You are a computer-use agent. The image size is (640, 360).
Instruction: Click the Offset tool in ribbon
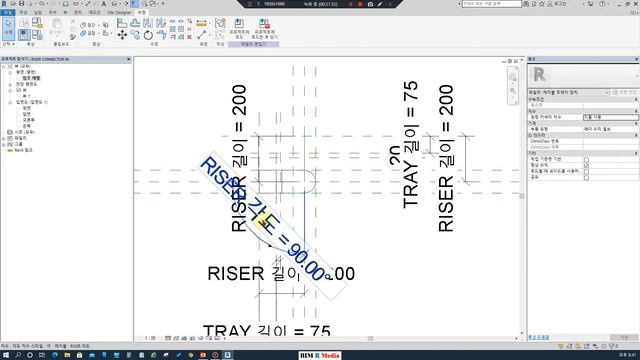tap(135, 23)
